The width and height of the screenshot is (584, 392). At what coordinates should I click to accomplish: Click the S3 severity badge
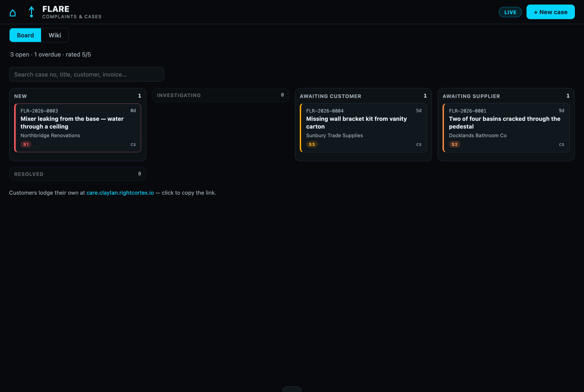click(x=312, y=144)
